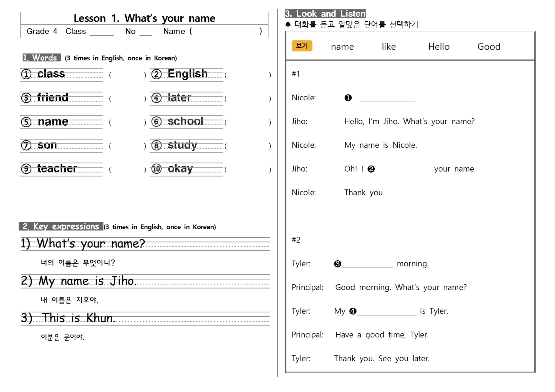This screenshot has height=392, width=555.
Task: Click the vocabulary word 'later'
Action: (x=179, y=98)
